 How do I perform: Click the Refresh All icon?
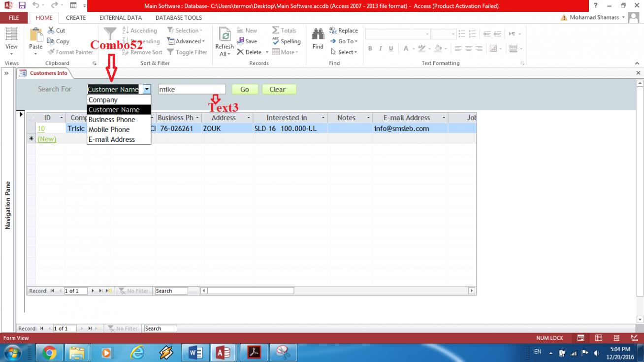(x=225, y=34)
